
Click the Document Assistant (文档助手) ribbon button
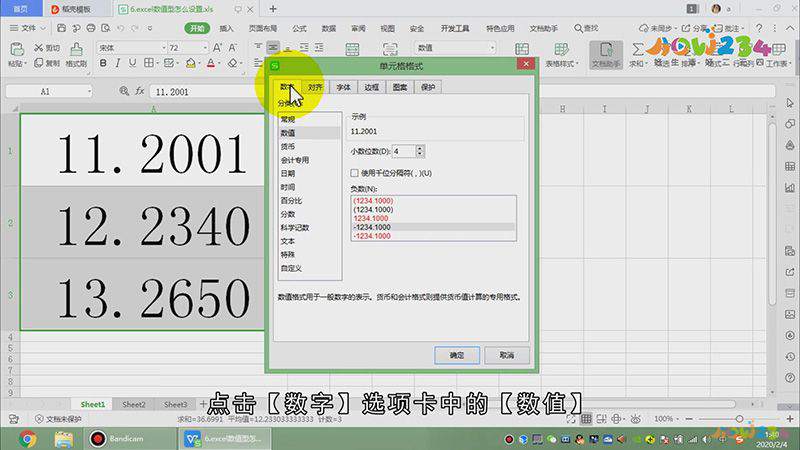click(x=606, y=55)
